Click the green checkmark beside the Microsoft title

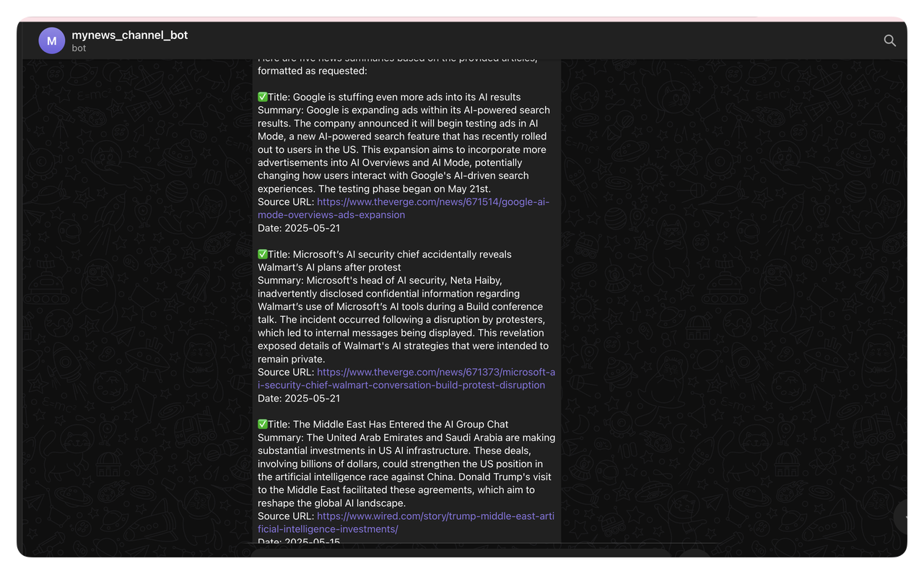[263, 254]
